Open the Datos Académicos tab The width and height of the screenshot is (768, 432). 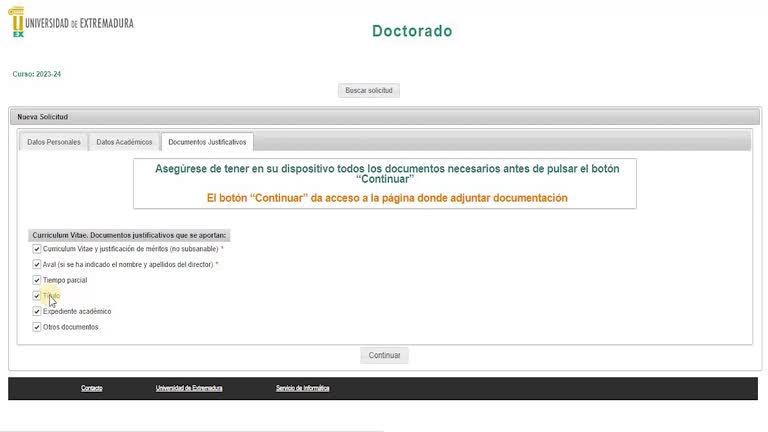tap(124, 142)
